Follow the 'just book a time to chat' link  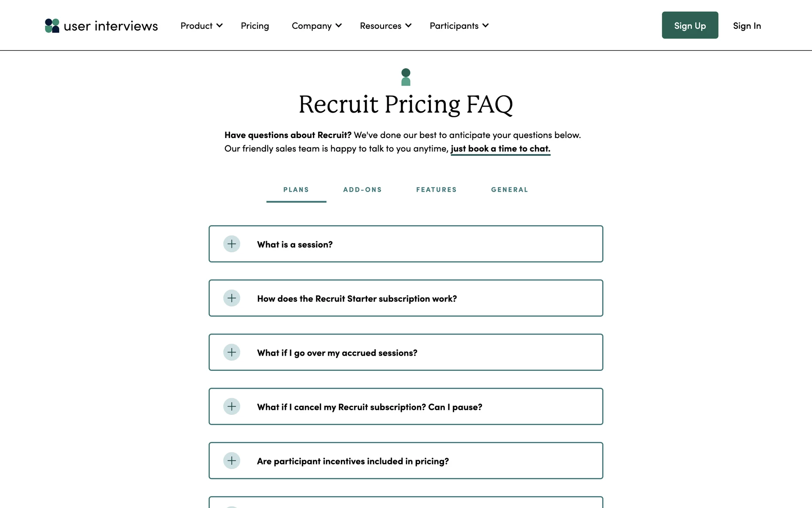coord(500,149)
